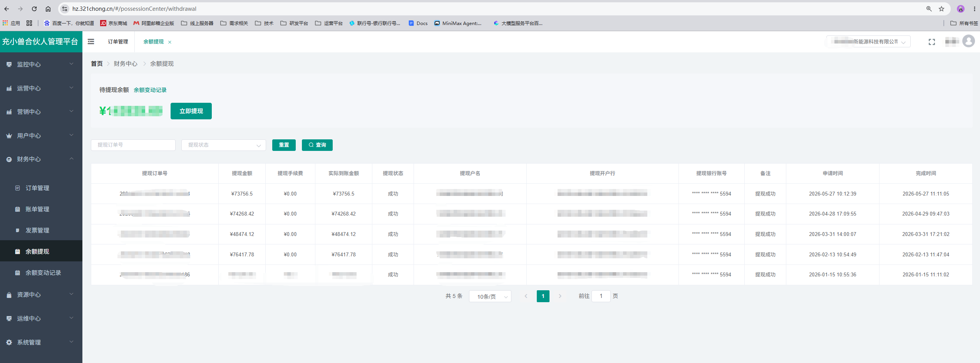Open the site info icon in address bar

[65, 8]
